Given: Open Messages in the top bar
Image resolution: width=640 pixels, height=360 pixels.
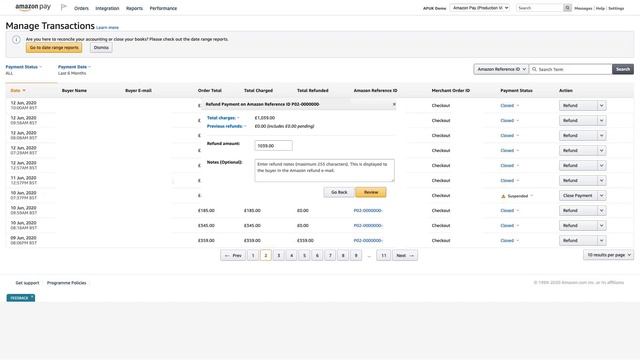Looking at the screenshot, I should (583, 8).
